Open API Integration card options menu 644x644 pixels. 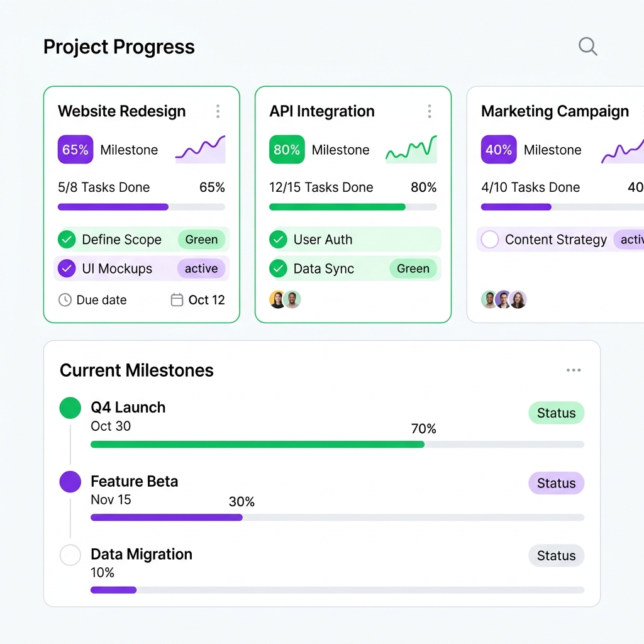(429, 111)
